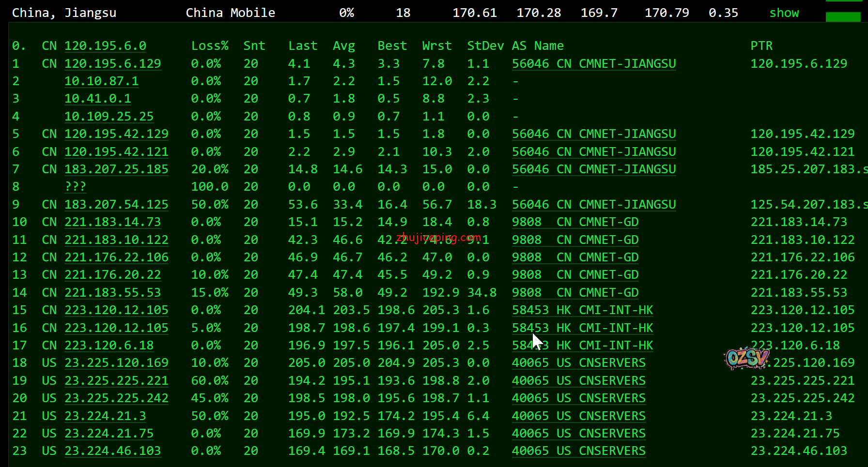Click AS 40065 CNSERVERS link at hop 23
Image resolution: width=868 pixels, height=467 pixels.
pos(578,451)
